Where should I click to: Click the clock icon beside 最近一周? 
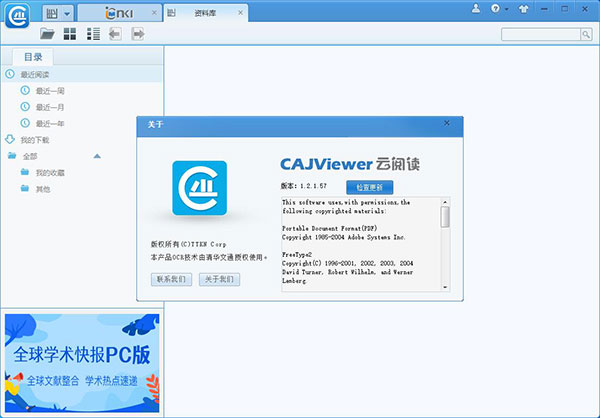pyautogui.click(x=25, y=90)
